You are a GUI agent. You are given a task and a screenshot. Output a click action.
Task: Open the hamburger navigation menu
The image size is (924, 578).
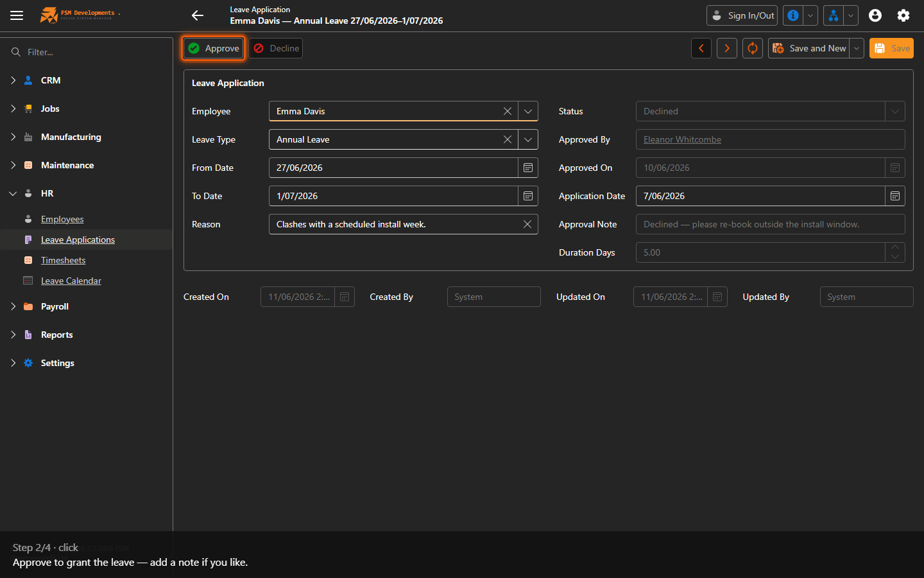(17, 15)
